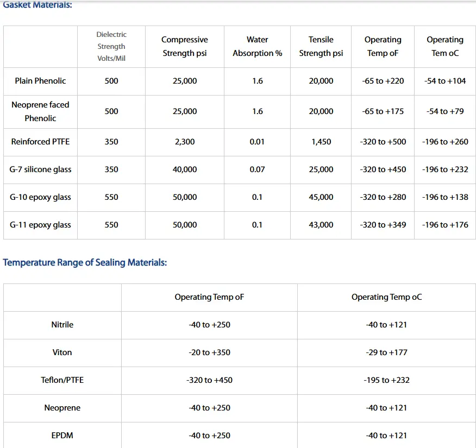Select the EPDM row label
476x448 pixels.
[62, 436]
